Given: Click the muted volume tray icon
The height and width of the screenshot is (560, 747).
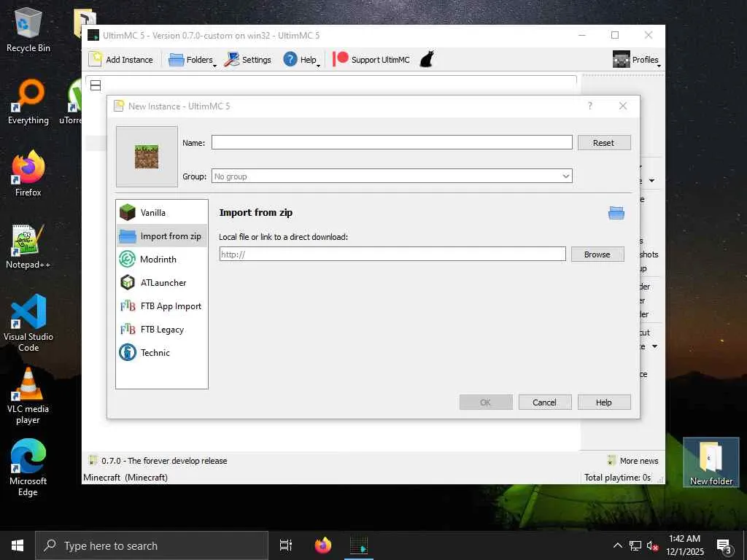Looking at the screenshot, I should (x=653, y=545).
